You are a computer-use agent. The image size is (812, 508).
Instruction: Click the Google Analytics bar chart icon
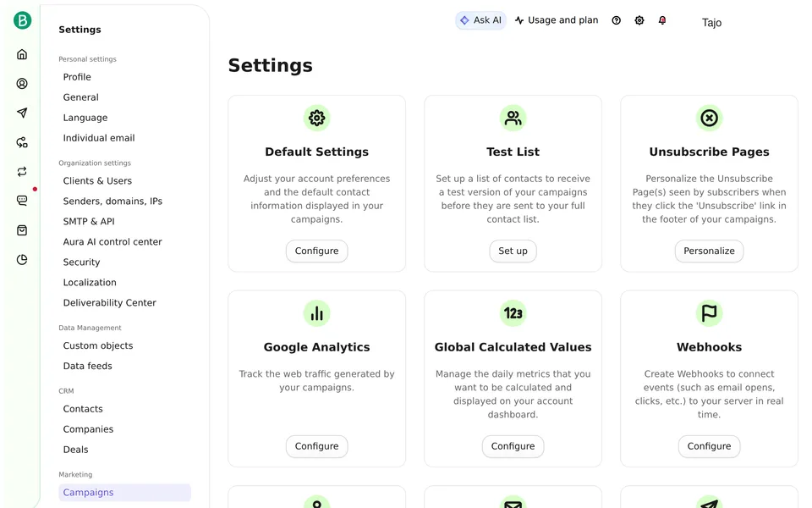tap(317, 313)
